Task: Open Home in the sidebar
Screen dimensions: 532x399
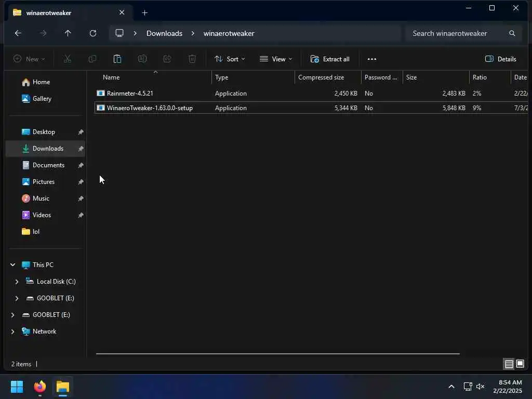Action: tap(42, 82)
